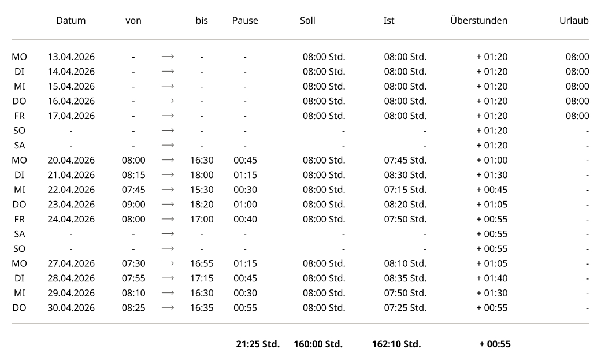Click the arrow icon in the 30.04.2026 row

168,308
